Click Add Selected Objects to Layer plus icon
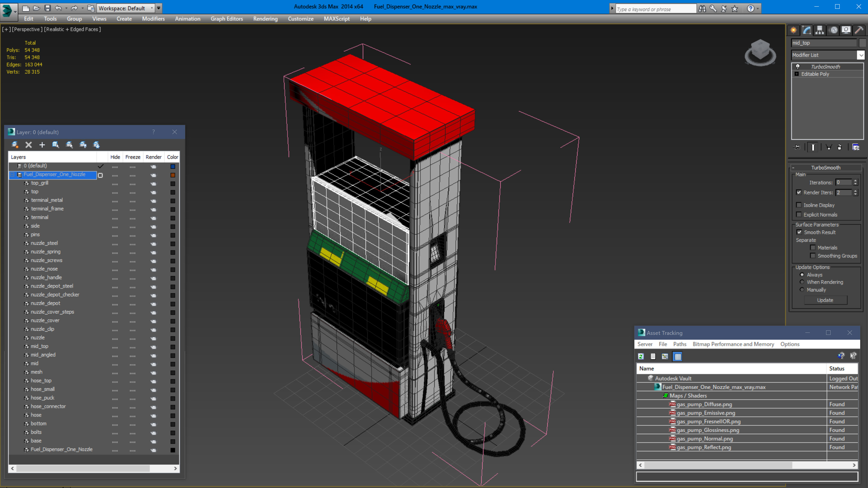Image resolution: width=868 pixels, height=488 pixels. coord(42,145)
